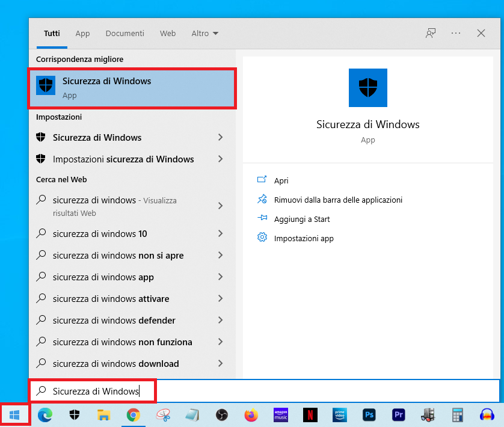Viewport: 504px width, 427px height.
Task: Switch to the App tab
Action: coord(82,34)
